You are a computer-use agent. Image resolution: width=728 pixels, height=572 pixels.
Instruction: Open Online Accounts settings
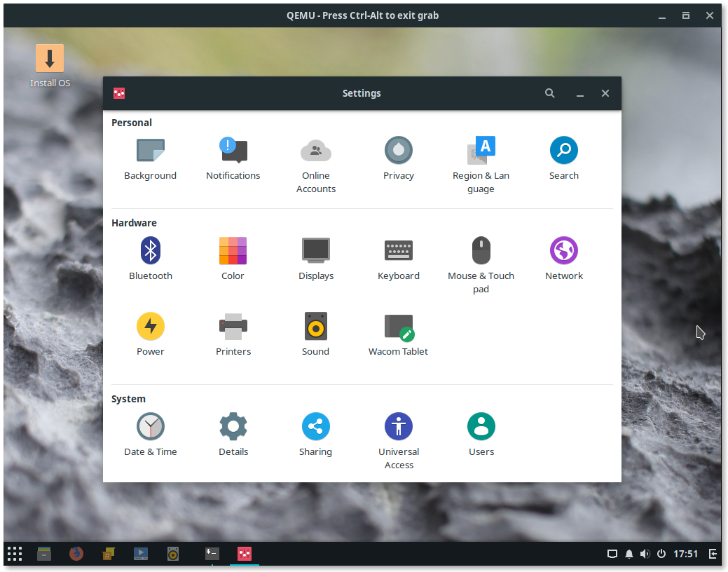coord(316,165)
